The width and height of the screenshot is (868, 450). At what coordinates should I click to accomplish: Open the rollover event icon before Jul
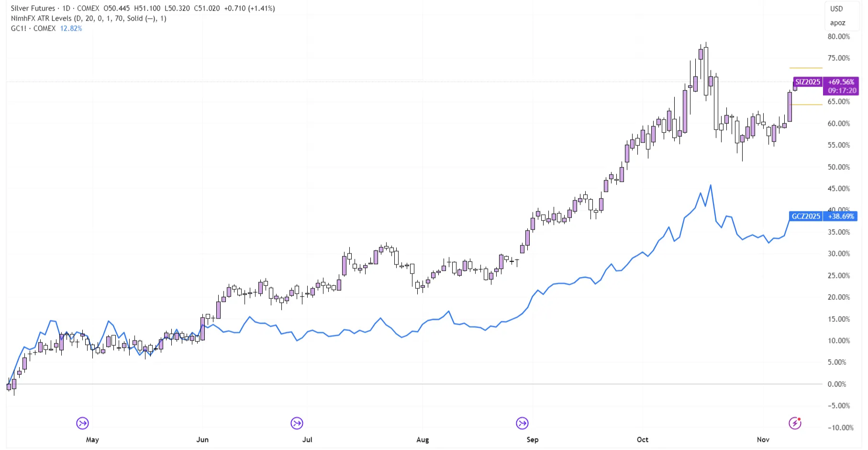coord(297,423)
